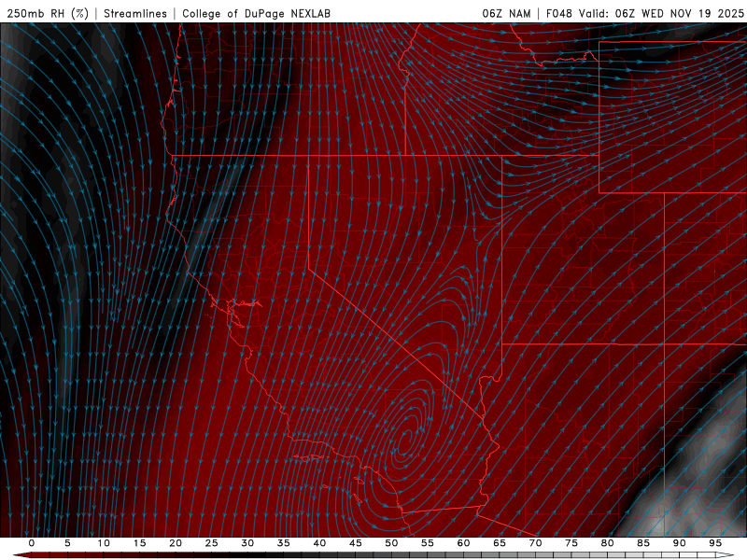Click the "65" color scale label
The height and width of the screenshot is (560, 747).
click(500, 543)
